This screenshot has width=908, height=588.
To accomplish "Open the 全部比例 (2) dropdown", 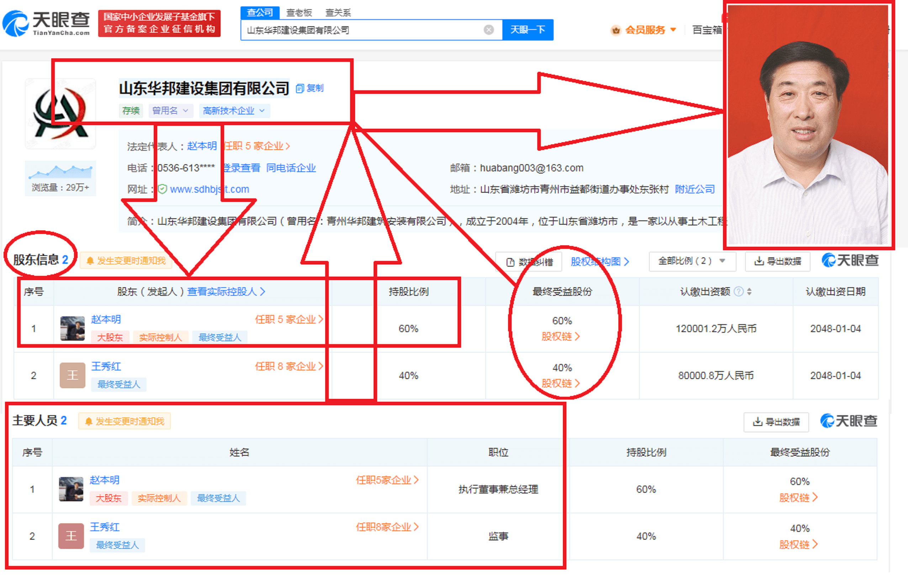I will point(692,261).
